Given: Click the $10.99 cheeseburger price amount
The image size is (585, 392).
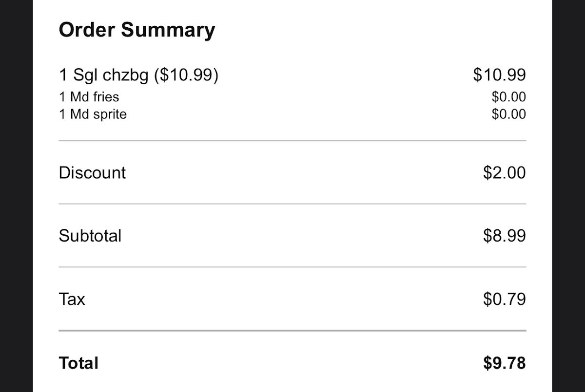Looking at the screenshot, I should pyautogui.click(x=499, y=75).
